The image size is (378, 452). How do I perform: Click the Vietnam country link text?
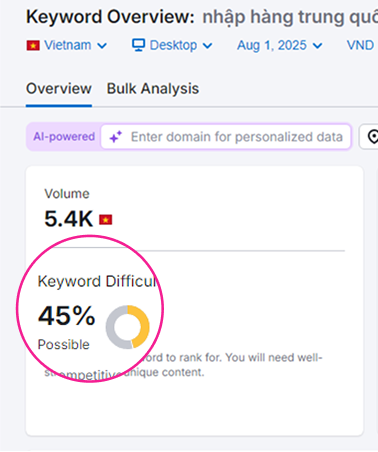coord(68,45)
